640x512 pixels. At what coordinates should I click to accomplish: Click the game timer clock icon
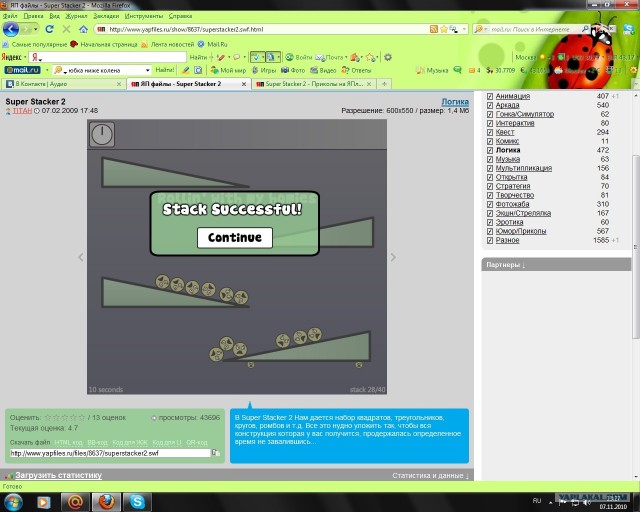pyautogui.click(x=102, y=134)
